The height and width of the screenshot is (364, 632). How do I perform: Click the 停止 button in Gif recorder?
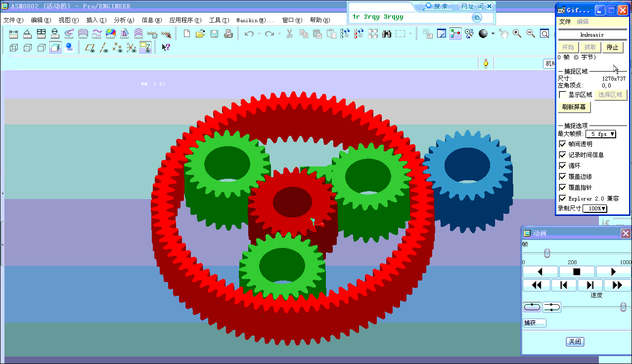point(612,47)
